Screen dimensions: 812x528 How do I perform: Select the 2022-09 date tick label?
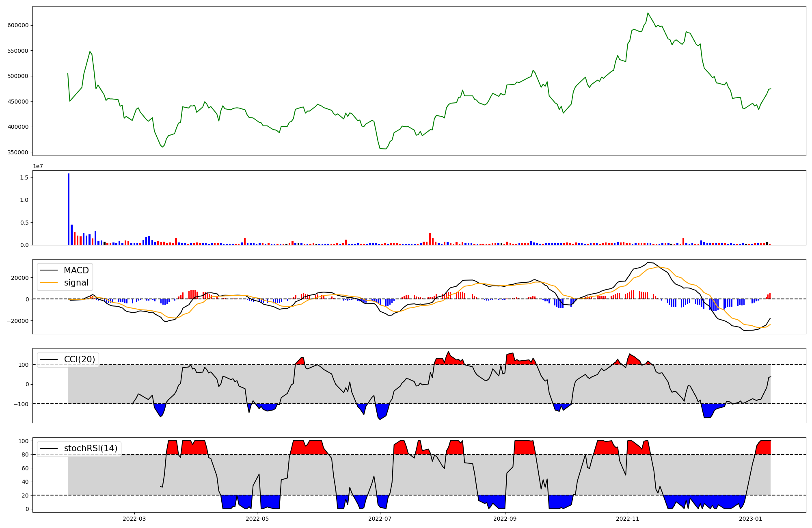pos(505,519)
